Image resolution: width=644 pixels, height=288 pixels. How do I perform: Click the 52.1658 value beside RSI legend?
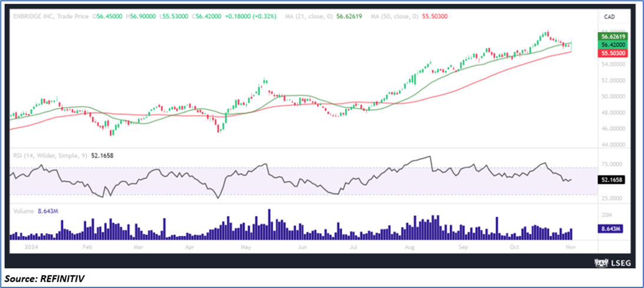[x=104, y=155]
